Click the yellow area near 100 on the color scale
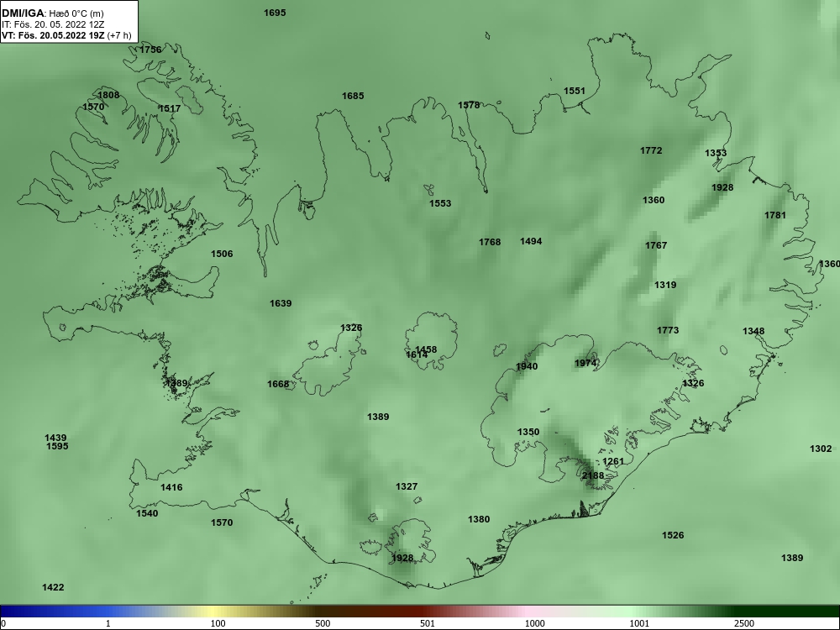The width and height of the screenshot is (840, 630). (x=214, y=612)
